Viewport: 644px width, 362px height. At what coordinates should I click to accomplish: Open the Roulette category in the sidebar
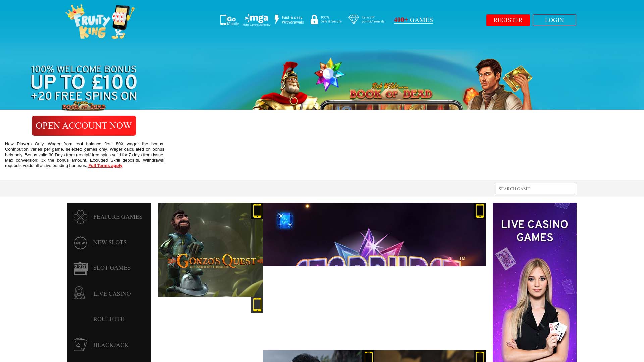tap(109, 319)
